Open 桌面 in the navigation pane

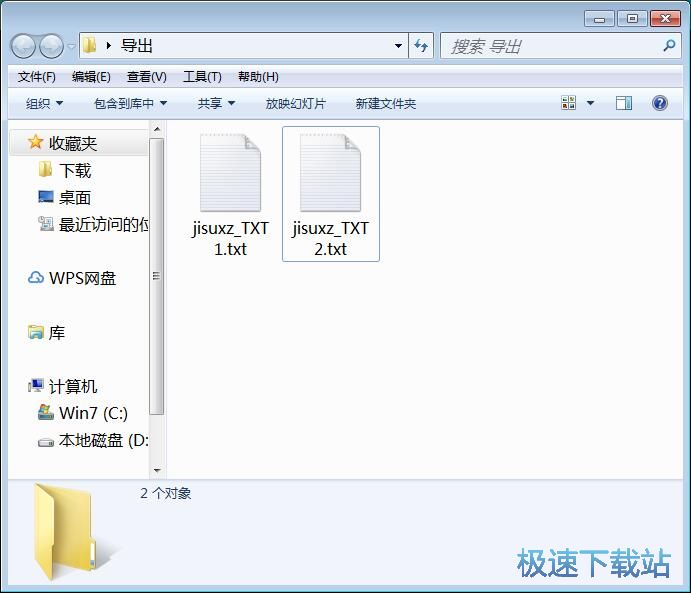(x=75, y=198)
